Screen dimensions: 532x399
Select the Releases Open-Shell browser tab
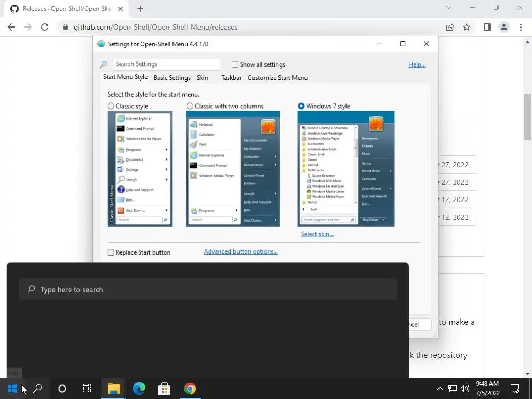click(66, 9)
